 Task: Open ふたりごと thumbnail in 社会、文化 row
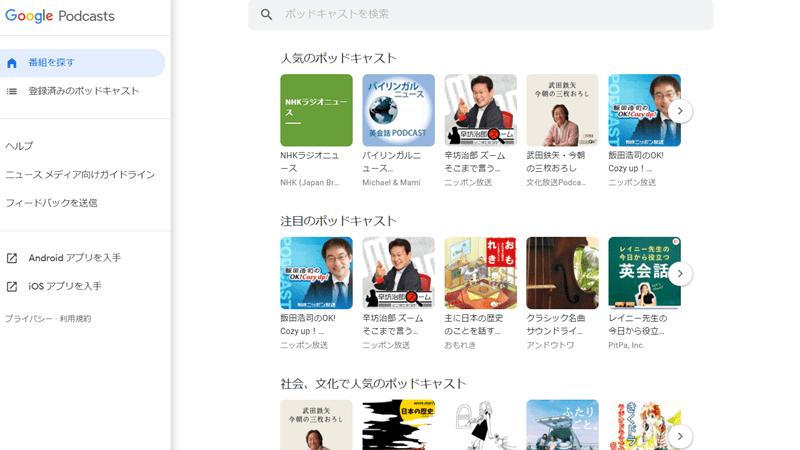click(x=562, y=425)
